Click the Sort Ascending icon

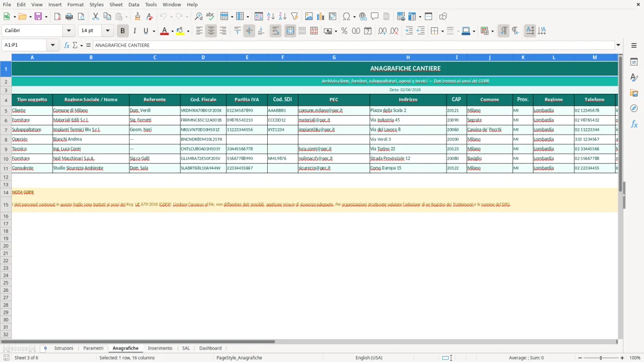[271, 17]
